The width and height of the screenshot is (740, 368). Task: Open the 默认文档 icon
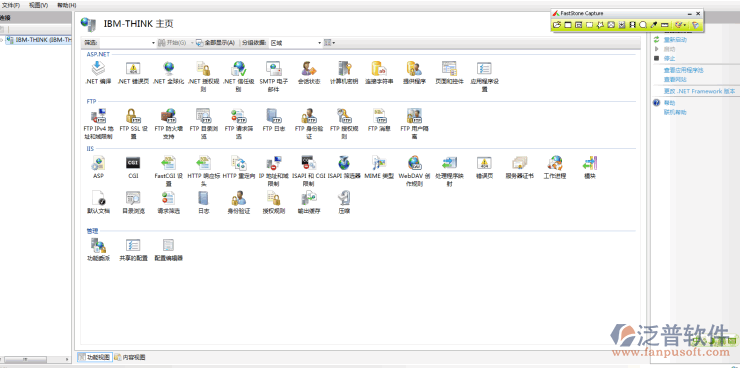click(x=99, y=202)
